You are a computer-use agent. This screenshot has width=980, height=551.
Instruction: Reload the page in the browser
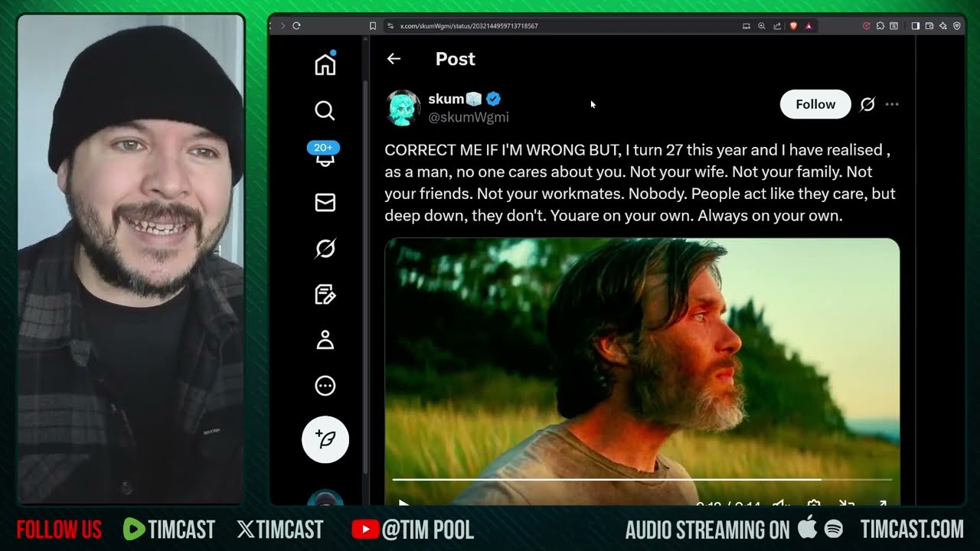pos(296,26)
